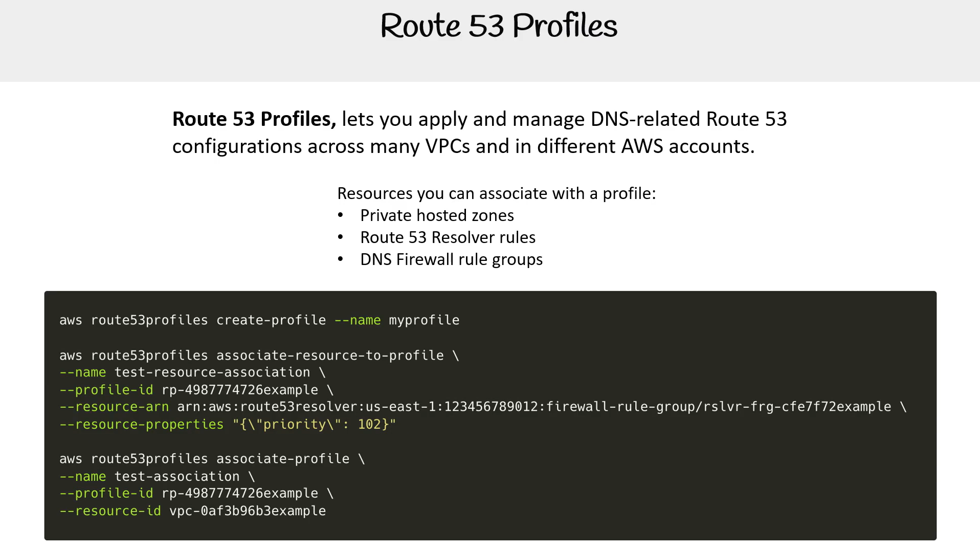Click the --resource-id flag

[x=110, y=511]
